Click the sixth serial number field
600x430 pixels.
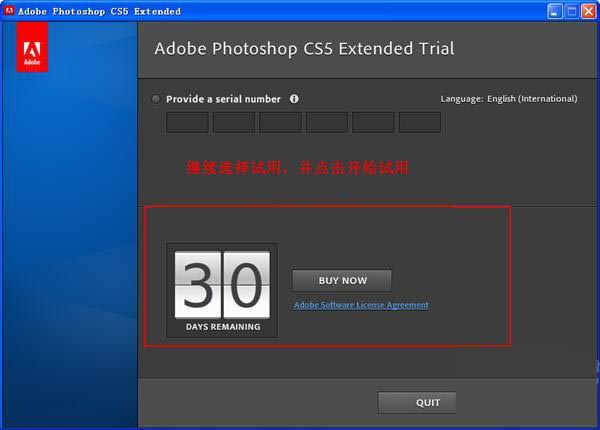point(420,122)
